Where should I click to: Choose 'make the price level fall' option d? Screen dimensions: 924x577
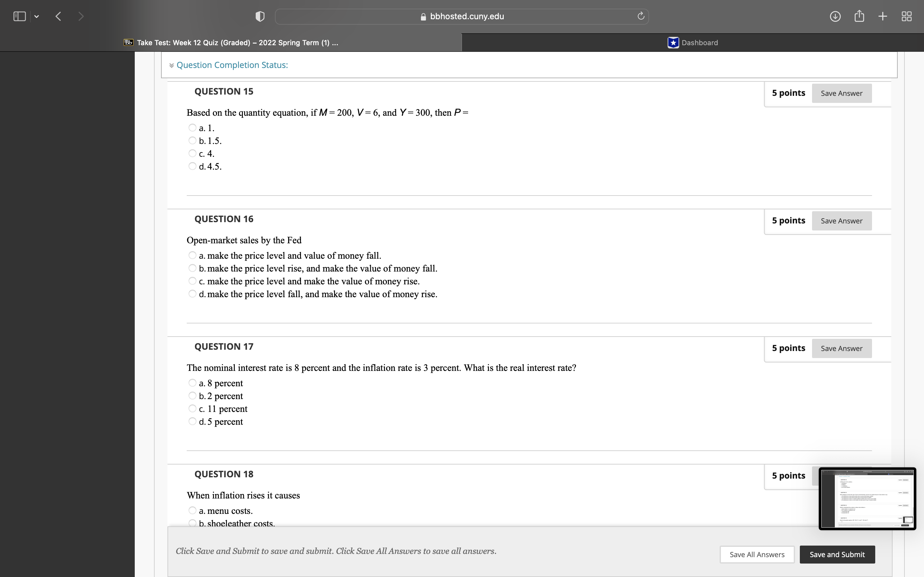pyautogui.click(x=193, y=294)
